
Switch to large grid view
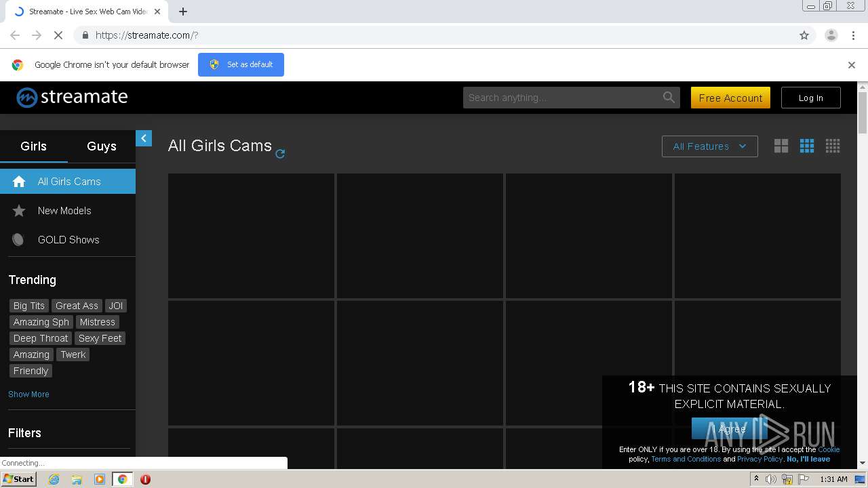click(781, 146)
